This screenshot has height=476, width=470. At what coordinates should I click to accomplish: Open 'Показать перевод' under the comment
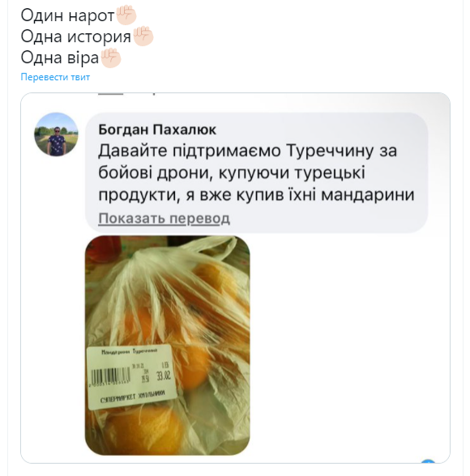164,218
